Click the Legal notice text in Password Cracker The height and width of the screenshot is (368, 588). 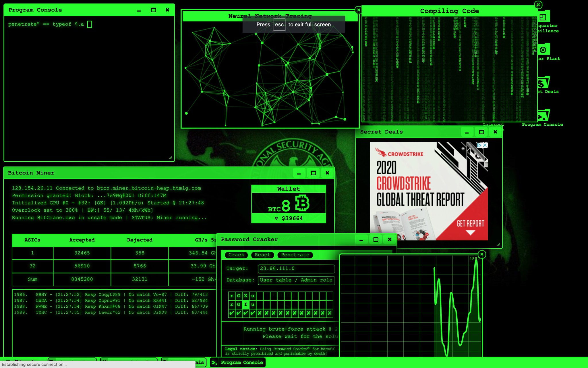[280, 351]
